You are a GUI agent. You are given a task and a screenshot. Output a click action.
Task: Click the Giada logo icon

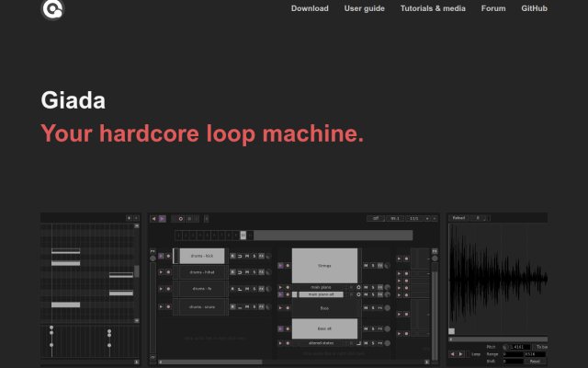tap(52, 9)
